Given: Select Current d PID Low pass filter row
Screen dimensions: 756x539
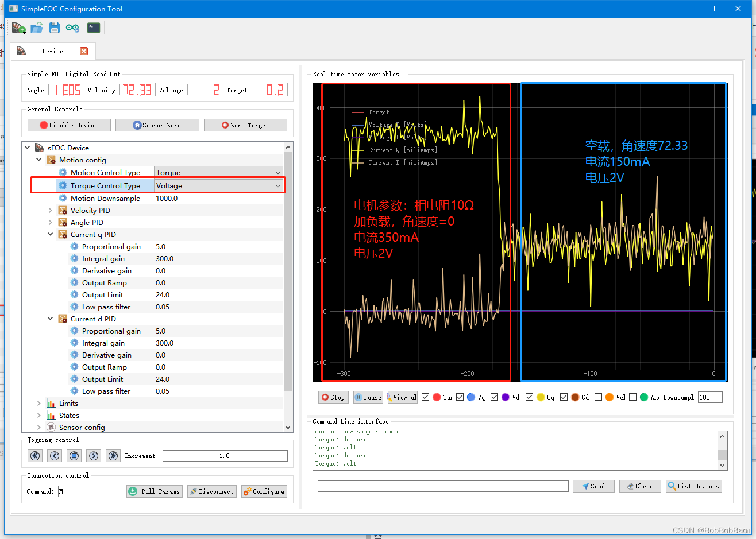Looking at the screenshot, I should point(153,391).
